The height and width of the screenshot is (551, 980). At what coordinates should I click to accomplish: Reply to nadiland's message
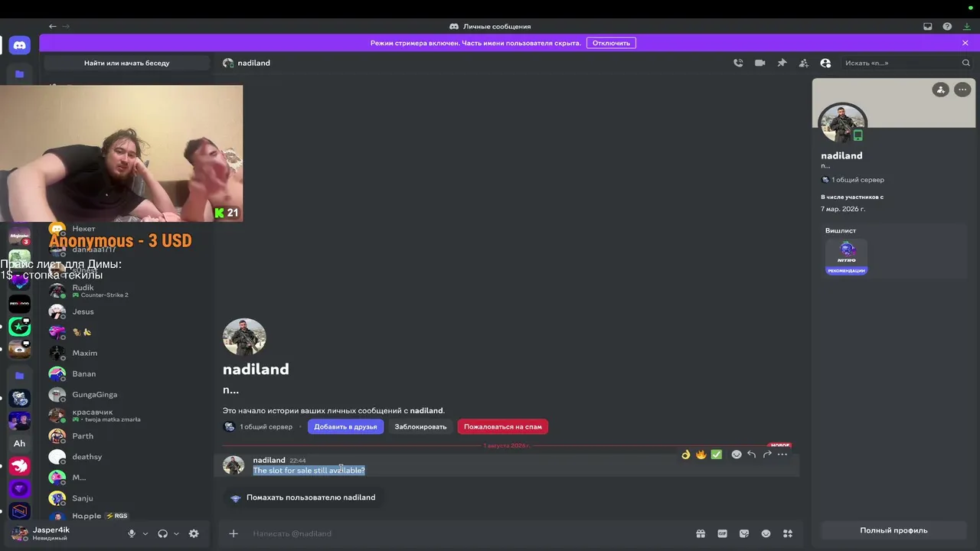[x=752, y=455]
